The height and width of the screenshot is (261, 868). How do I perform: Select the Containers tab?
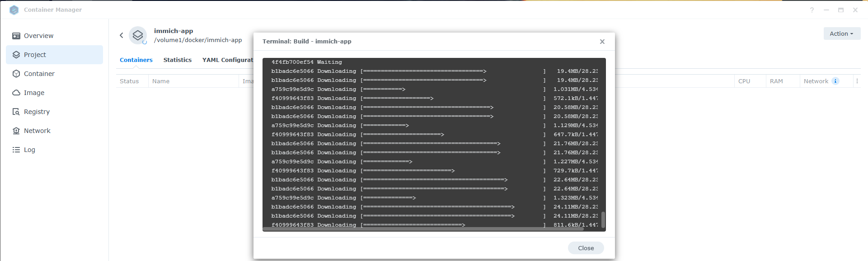tap(136, 60)
